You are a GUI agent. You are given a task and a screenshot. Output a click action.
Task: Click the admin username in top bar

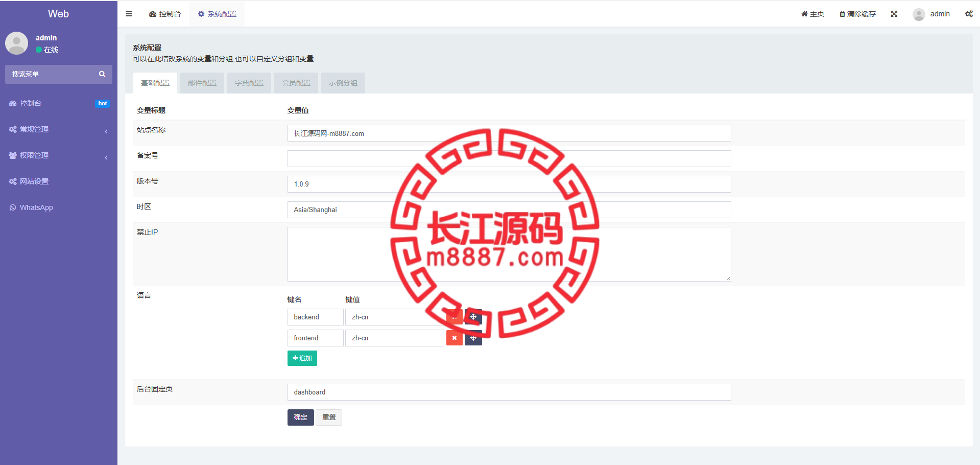[x=940, y=14]
